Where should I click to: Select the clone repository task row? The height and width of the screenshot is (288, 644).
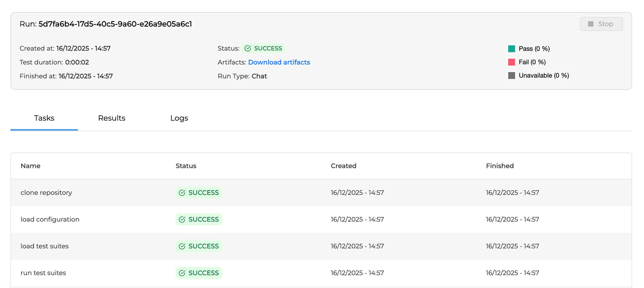point(321,193)
